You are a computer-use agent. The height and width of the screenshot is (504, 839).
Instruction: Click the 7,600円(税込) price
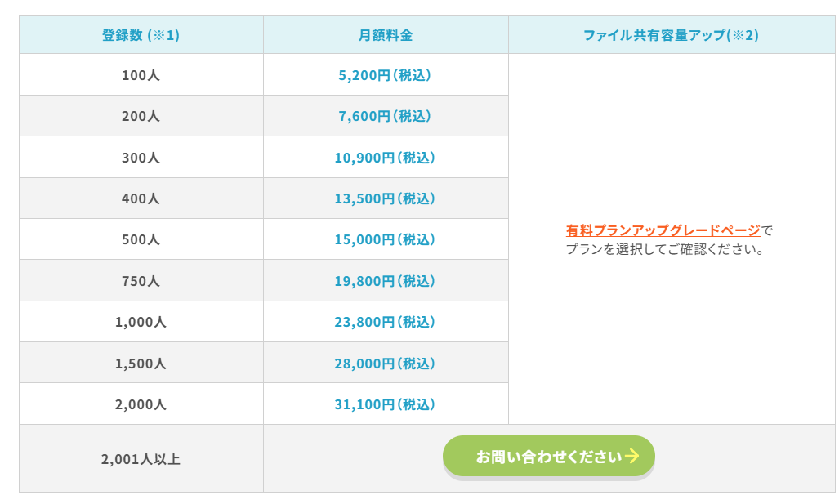pos(385,116)
